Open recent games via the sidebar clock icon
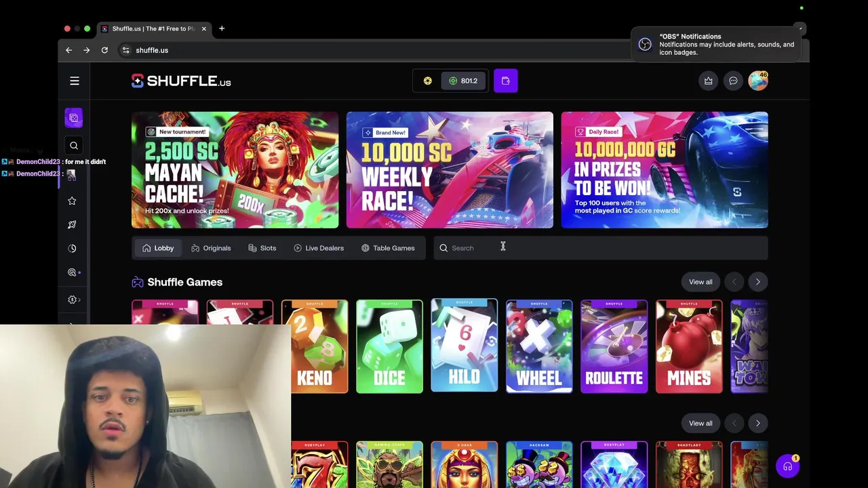Viewport: 868px width, 488px height. (x=72, y=248)
